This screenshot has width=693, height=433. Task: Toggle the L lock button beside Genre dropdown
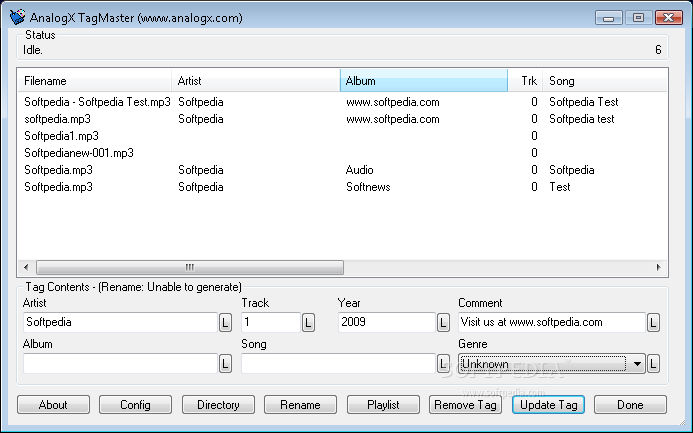pos(653,364)
